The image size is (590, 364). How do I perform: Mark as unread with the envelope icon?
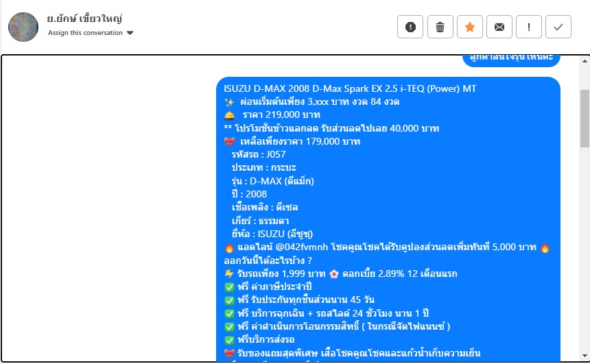tap(499, 27)
